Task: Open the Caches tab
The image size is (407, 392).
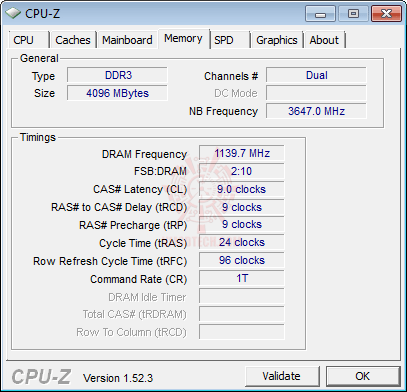Action: (73, 40)
